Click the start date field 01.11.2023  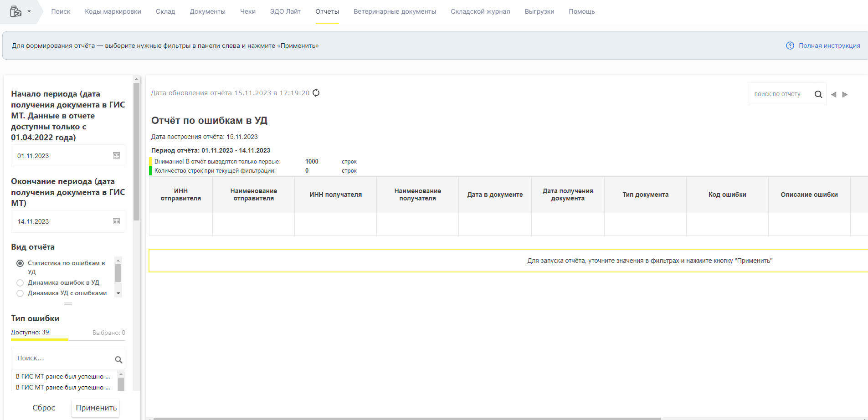tap(68, 156)
